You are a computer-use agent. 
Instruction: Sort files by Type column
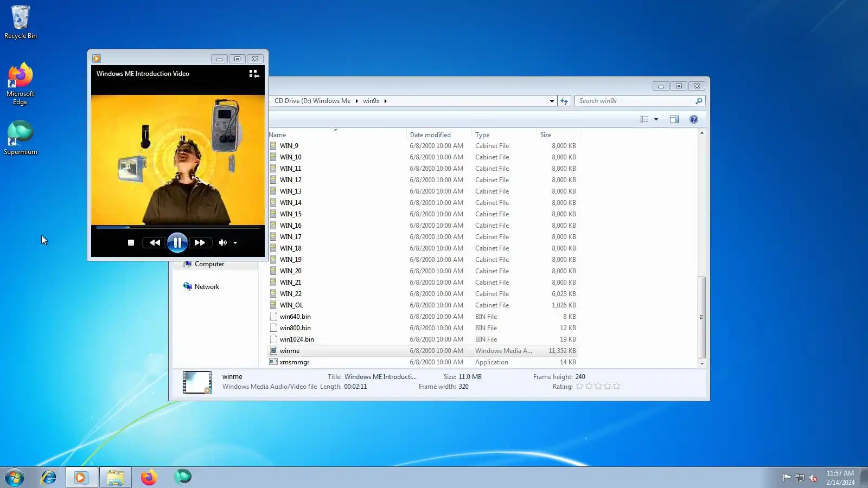tap(504, 135)
